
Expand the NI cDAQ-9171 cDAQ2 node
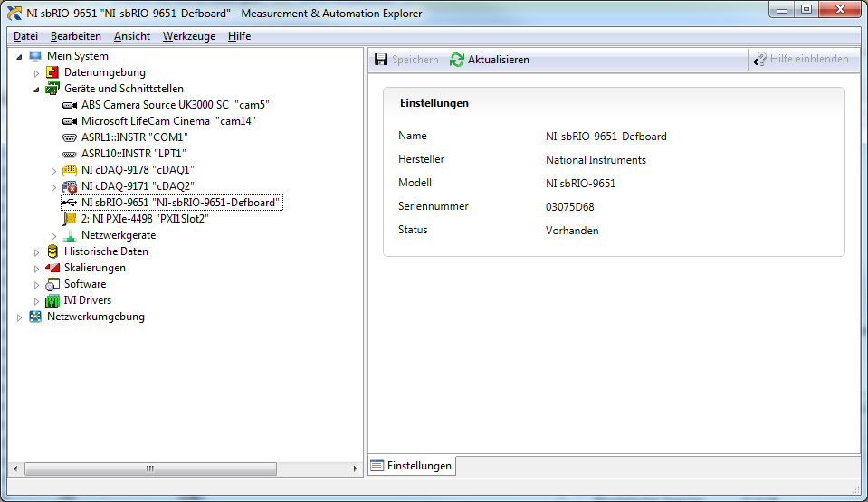53,187
